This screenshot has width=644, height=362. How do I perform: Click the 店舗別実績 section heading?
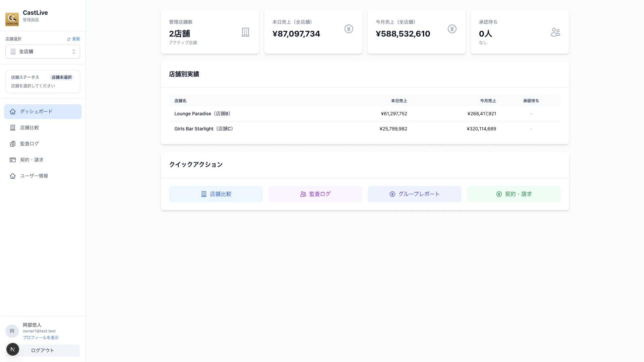point(184,74)
